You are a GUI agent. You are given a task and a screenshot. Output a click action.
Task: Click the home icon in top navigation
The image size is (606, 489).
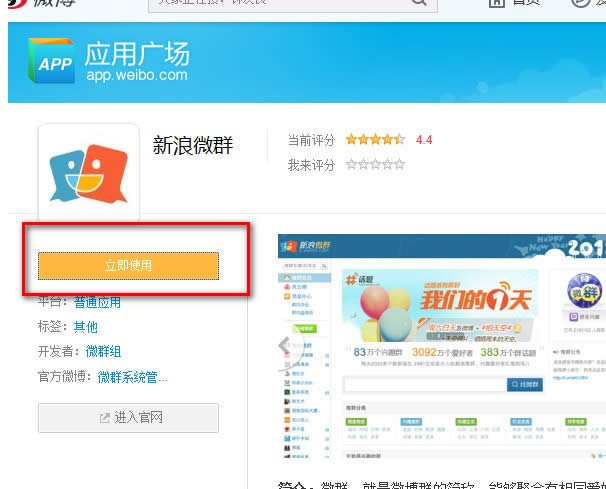click(x=497, y=3)
